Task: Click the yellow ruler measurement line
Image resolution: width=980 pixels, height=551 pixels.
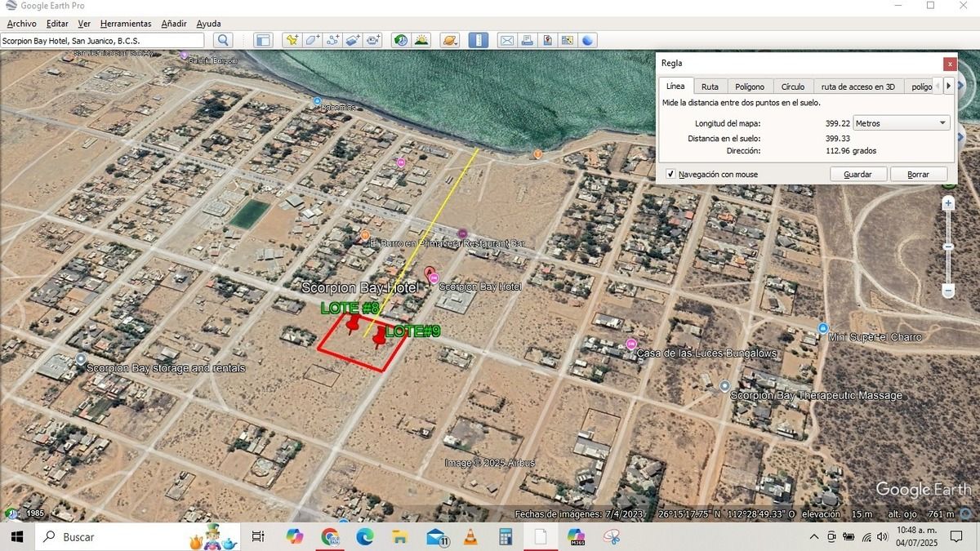Action: [x=421, y=242]
